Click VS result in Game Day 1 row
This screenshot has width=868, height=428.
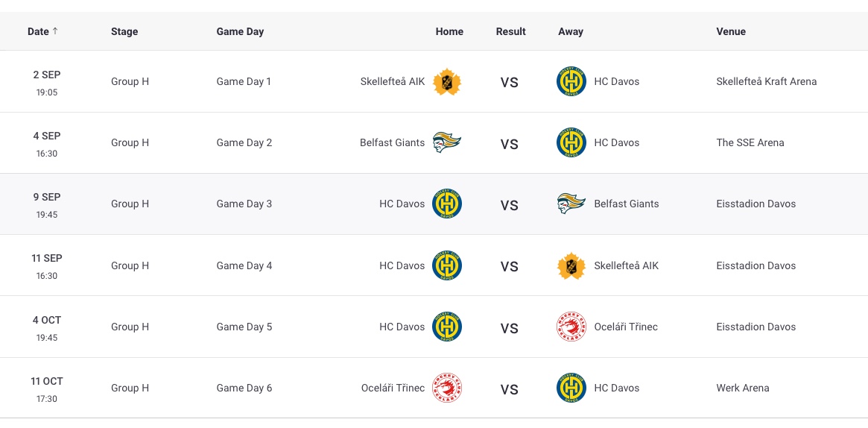pyautogui.click(x=509, y=83)
